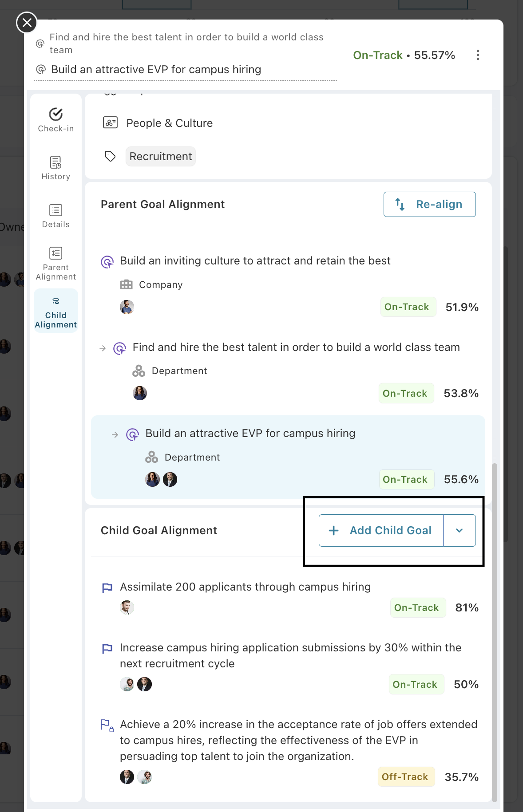Click goal icon of Build an inviting culture
This screenshot has height=812, width=523.
tap(107, 262)
